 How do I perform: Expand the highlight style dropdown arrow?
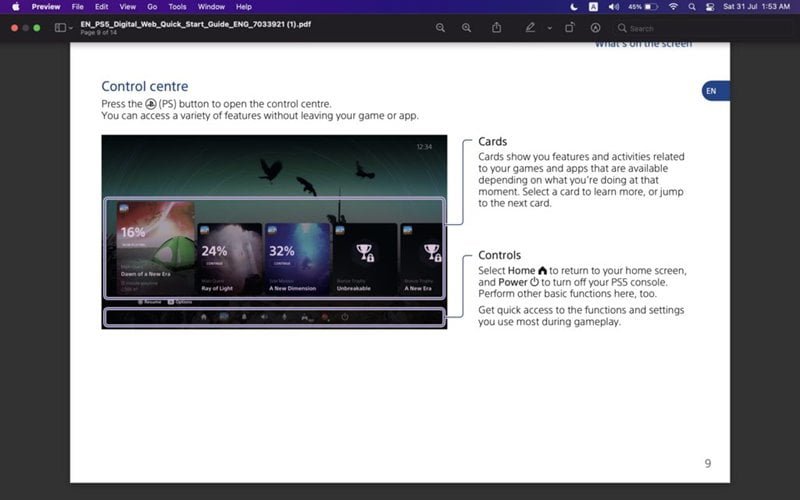pos(549,28)
